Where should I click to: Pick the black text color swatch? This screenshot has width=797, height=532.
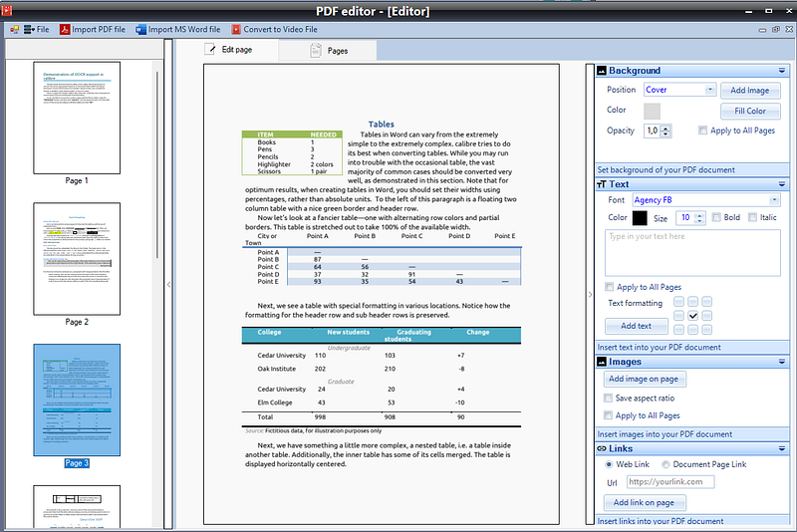[x=640, y=217]
